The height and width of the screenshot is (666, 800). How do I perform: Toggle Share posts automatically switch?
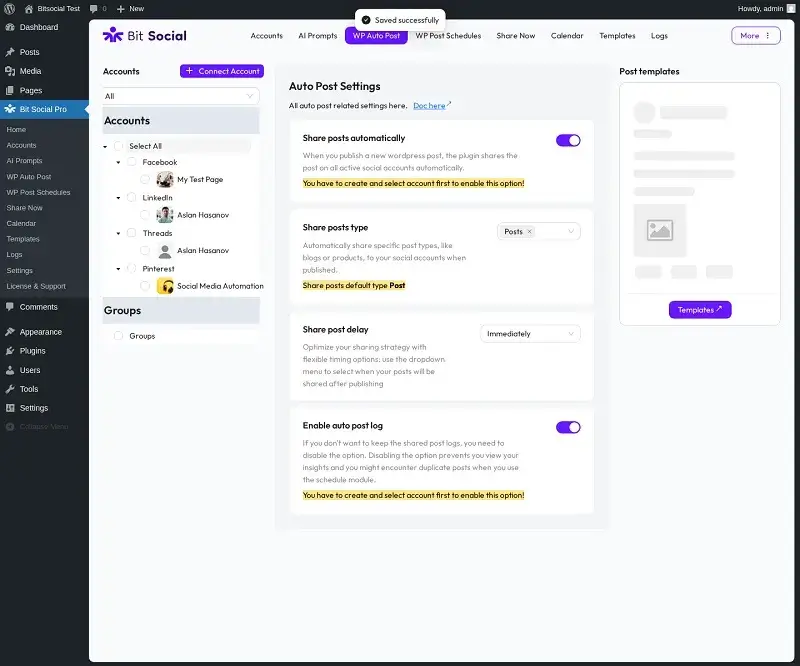pyautogui.click(x=568, y=140)
